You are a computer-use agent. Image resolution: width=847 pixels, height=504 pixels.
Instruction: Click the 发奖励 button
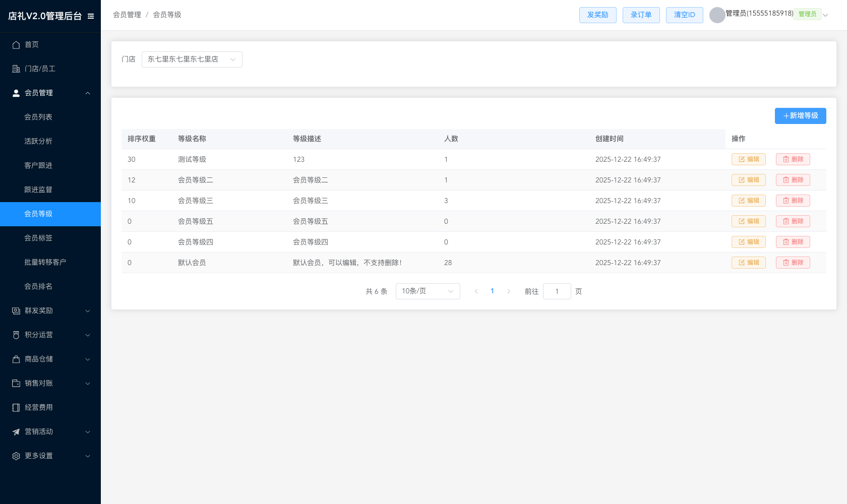point(598,15)
